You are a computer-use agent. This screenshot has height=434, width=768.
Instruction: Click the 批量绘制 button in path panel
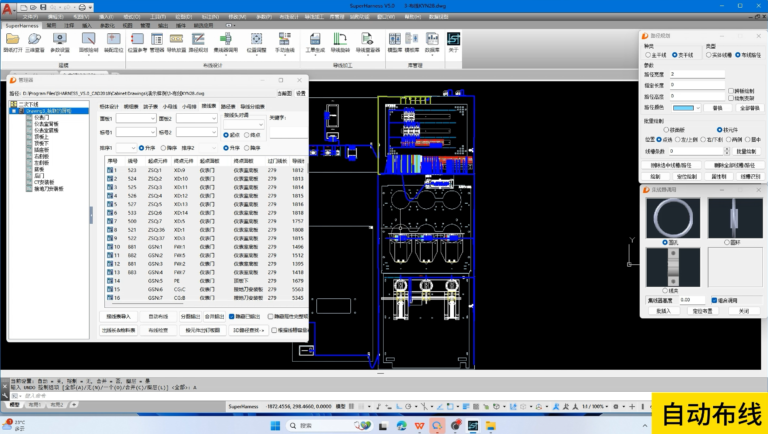click(x=746, y=151)
